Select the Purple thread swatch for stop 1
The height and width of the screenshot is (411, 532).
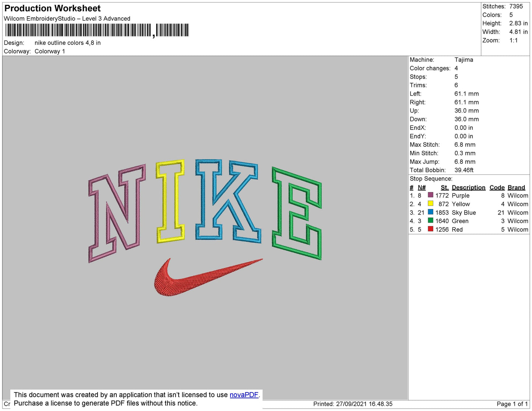tap(430, 195)
